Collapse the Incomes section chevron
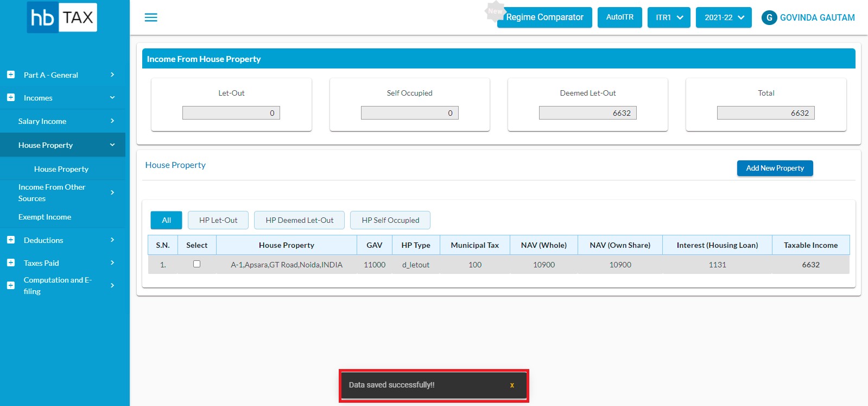This screenshot has height=406, width=868. click(112, 97)
